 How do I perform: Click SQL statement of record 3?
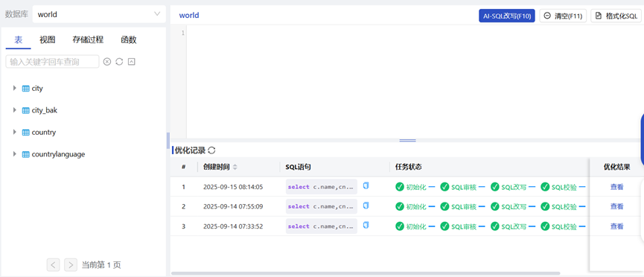(322, 226)
